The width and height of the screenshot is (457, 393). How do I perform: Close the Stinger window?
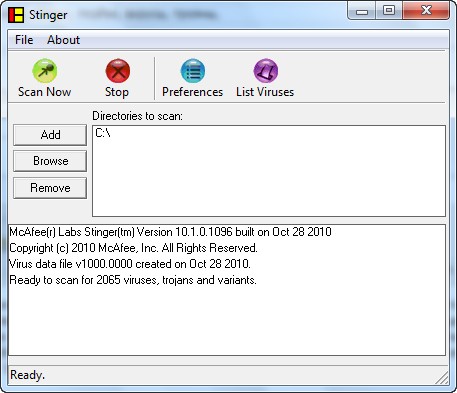pos(426,11)
